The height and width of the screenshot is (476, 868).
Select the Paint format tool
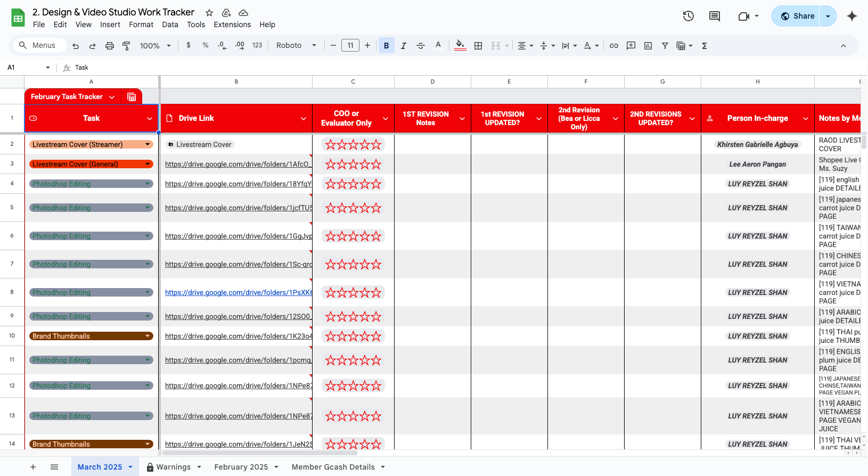point(126,46)
